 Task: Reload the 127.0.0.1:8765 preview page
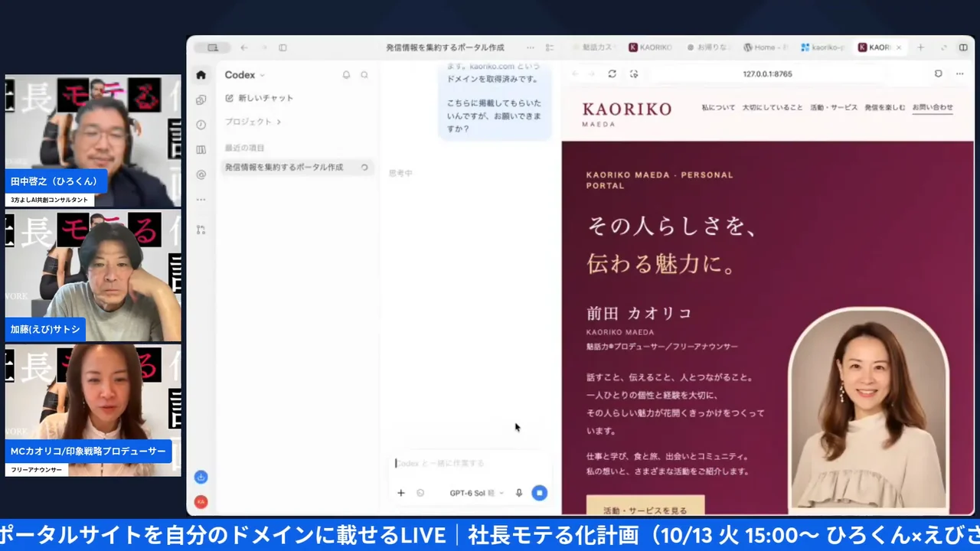[x=612, y=74]
